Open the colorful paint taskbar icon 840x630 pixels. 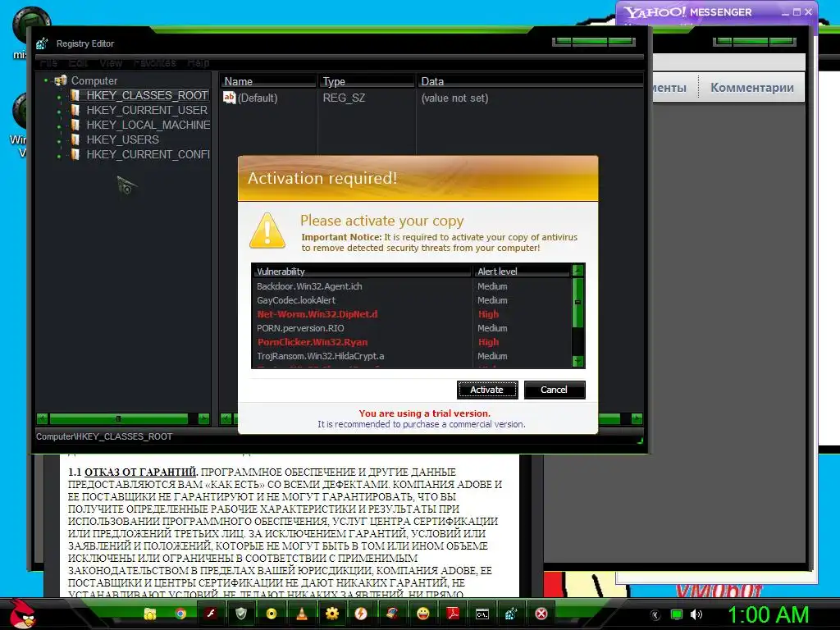tap(392, 614)
